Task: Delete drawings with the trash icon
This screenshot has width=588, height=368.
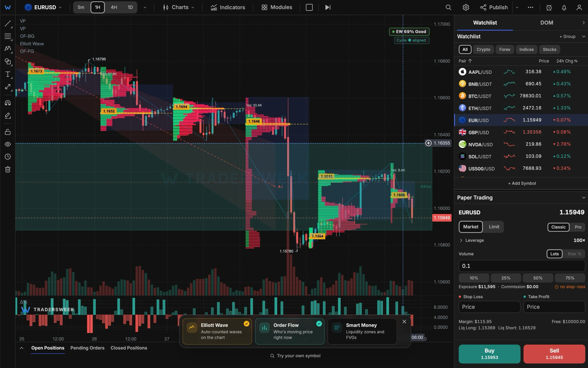Action: [8, 169]
